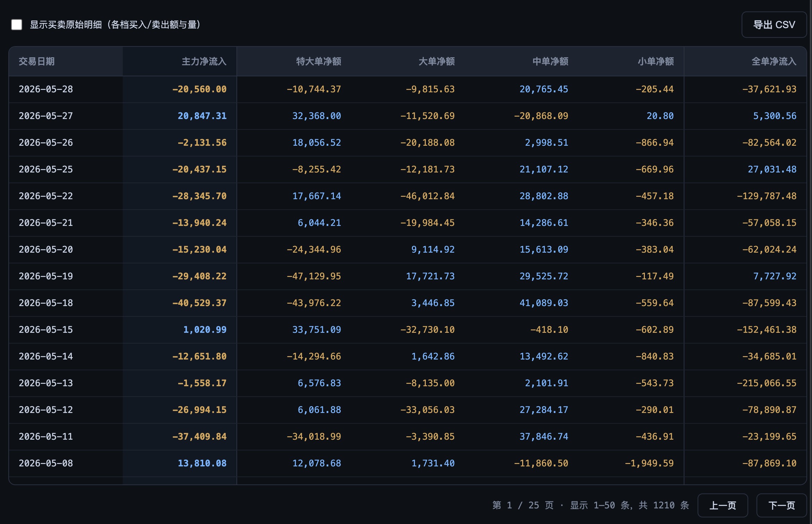Click small order value -117.49
Image resolution: width=812 pixels, height=524 pixels.
(655, 276)
